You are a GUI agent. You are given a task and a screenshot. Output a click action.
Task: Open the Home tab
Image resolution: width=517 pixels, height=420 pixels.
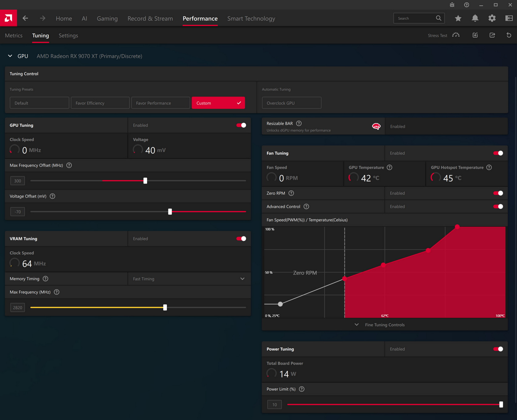pos(64,18)
